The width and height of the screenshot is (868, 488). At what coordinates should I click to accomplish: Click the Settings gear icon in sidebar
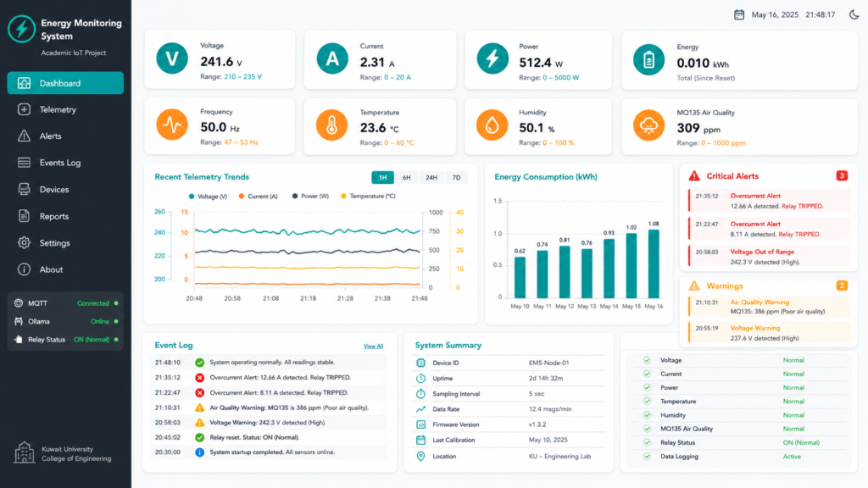[x=24, y=243]
